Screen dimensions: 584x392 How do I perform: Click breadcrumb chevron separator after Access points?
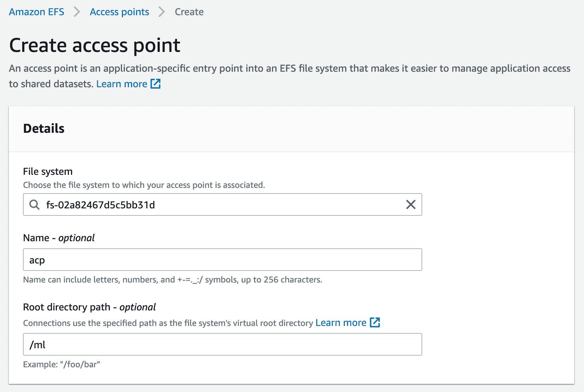tap(162, 12)
